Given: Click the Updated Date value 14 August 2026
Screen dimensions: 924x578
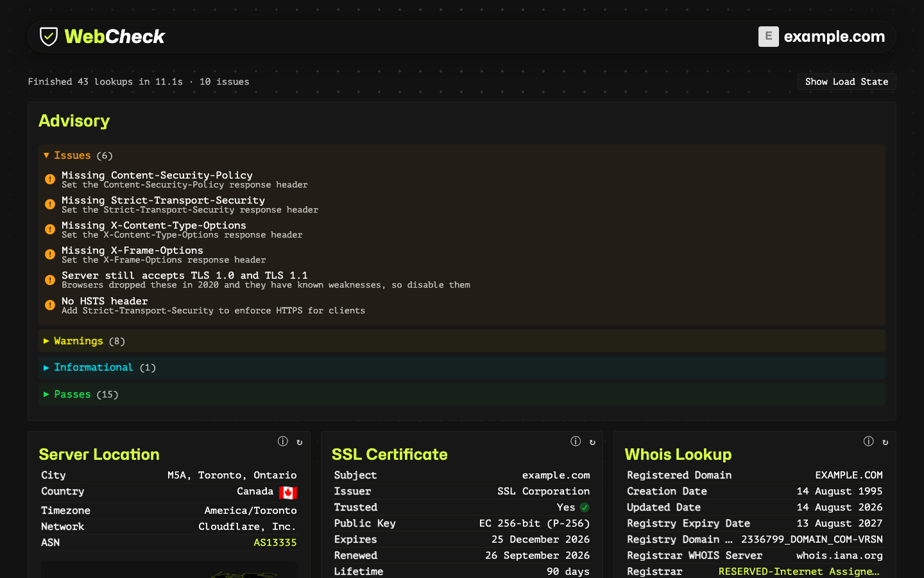Looking at the screenshot, I should tap(840, 507).
